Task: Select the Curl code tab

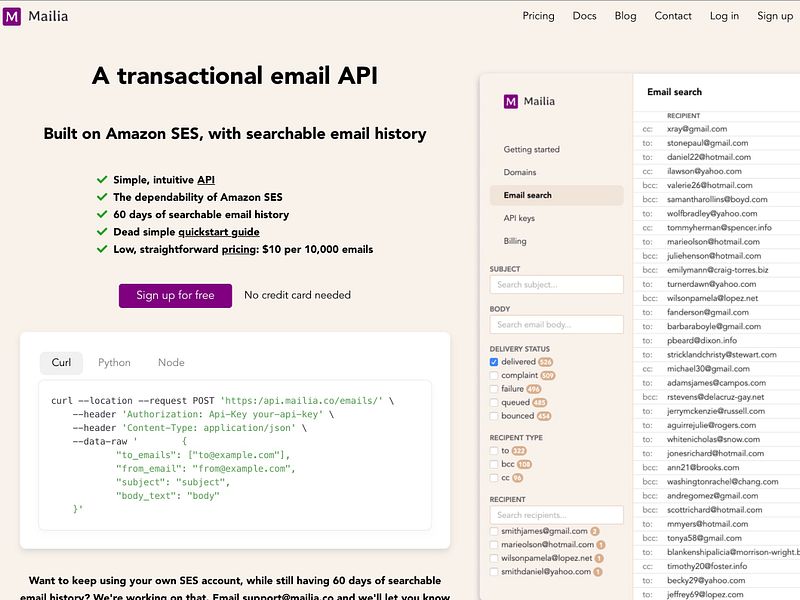Action: 61,363
